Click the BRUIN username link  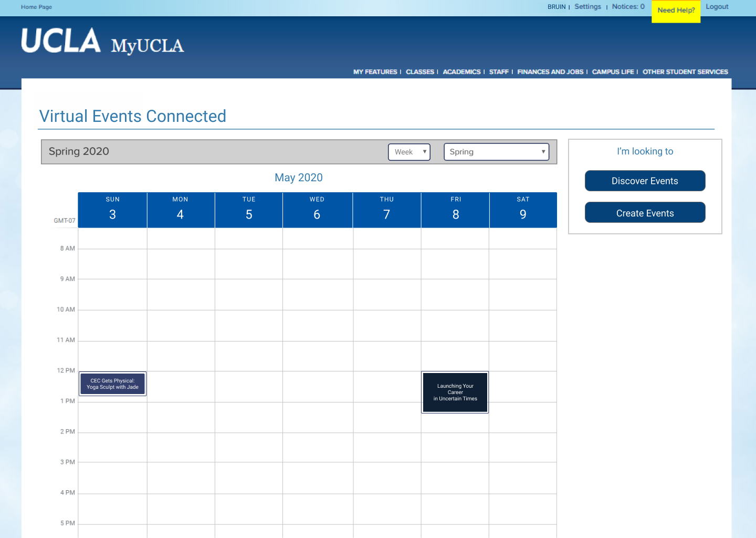pyautogui.click(x=556, y=7)
